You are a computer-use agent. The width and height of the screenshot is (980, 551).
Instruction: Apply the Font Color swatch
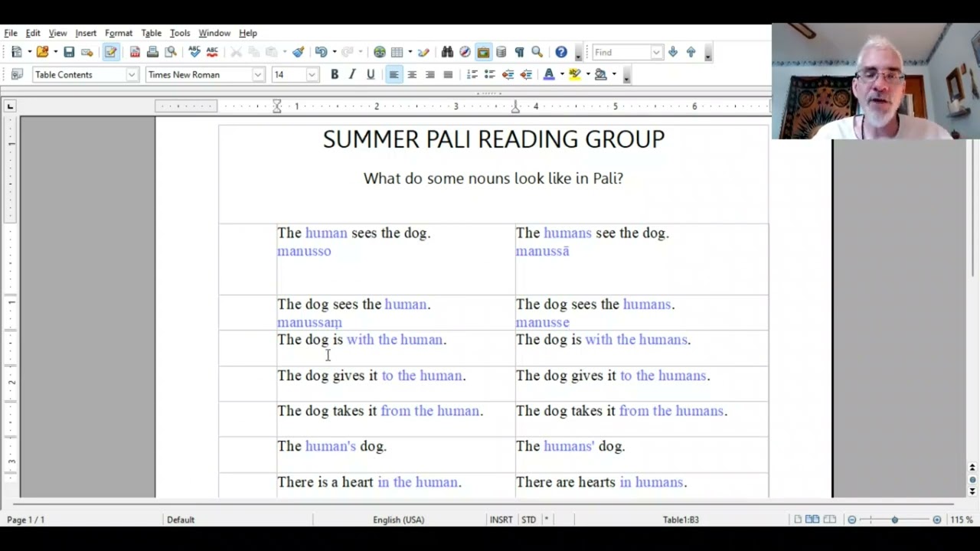[x=549, y=74]
